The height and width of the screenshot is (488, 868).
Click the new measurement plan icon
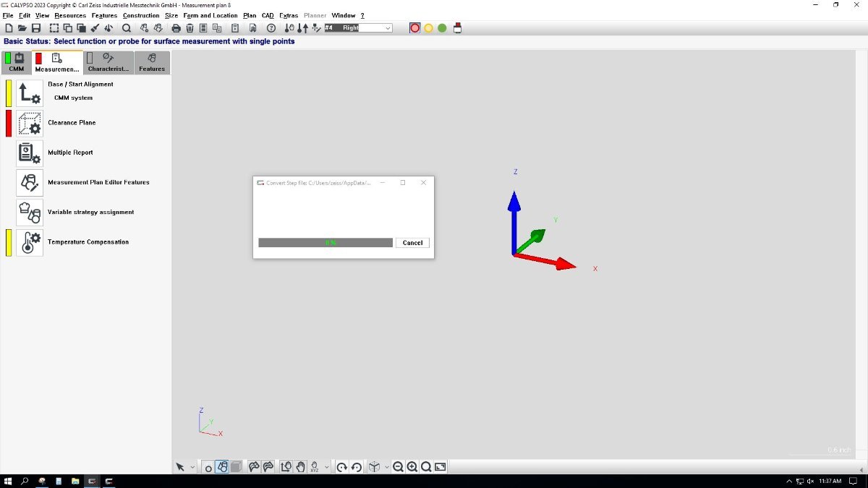coord(9,28)
